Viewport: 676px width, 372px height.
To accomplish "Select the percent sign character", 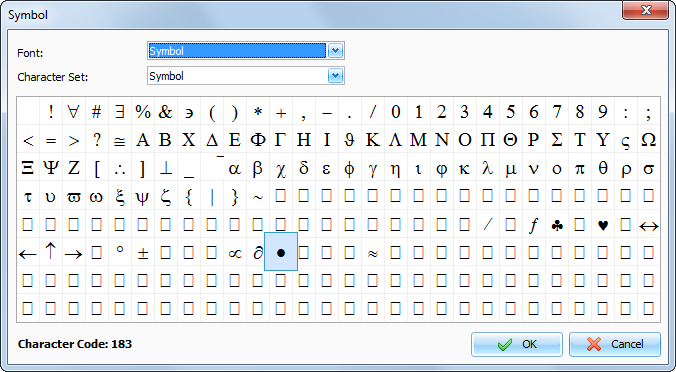I will (143, 113).
